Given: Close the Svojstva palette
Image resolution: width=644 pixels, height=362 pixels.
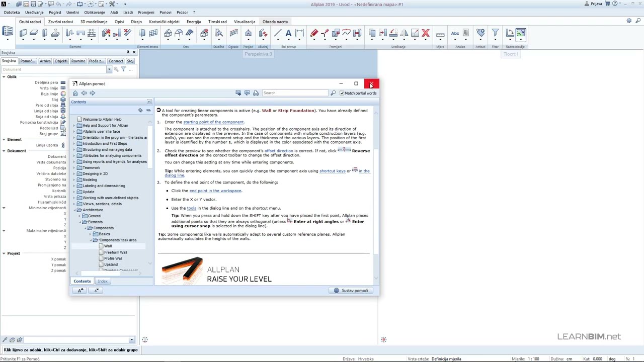Looking at the screenshot, I should pos(134,52).
